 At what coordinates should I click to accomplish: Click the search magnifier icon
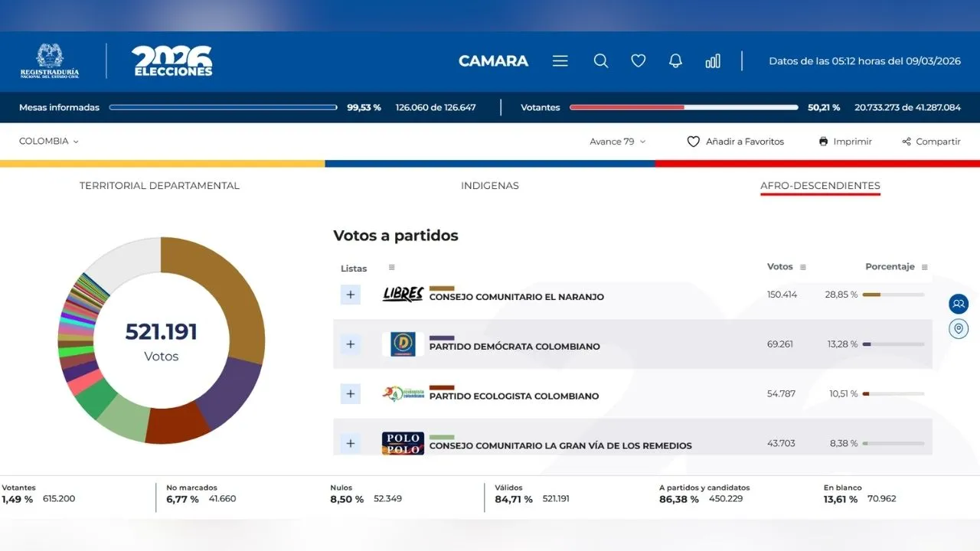(x=601, y=61)
